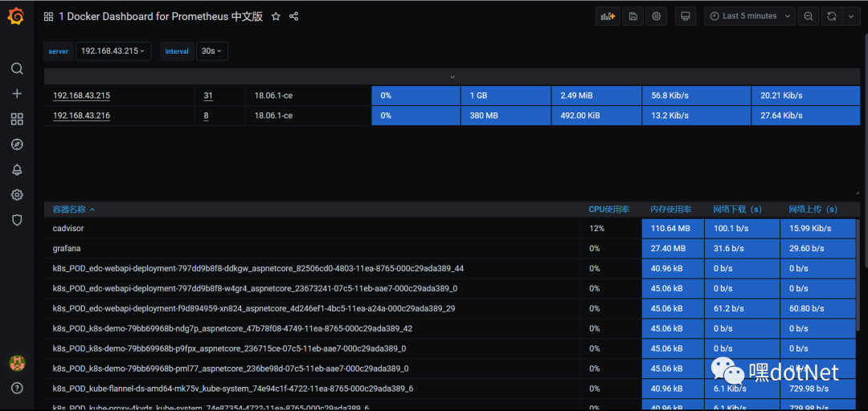The width and height of the screenshot is (868, 411).
Task: Click the 1 GB memory cell
Action: click(506, 96)
